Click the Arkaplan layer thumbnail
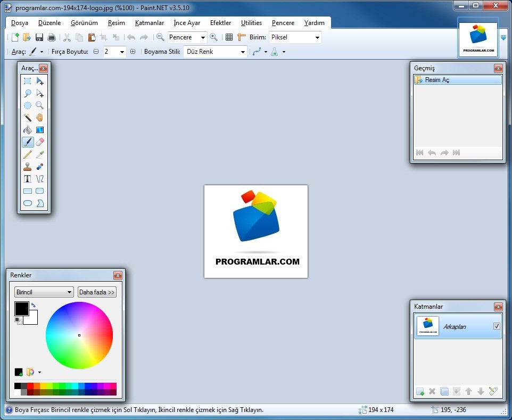Screen dimensions: 512x420 click(428, 326)
